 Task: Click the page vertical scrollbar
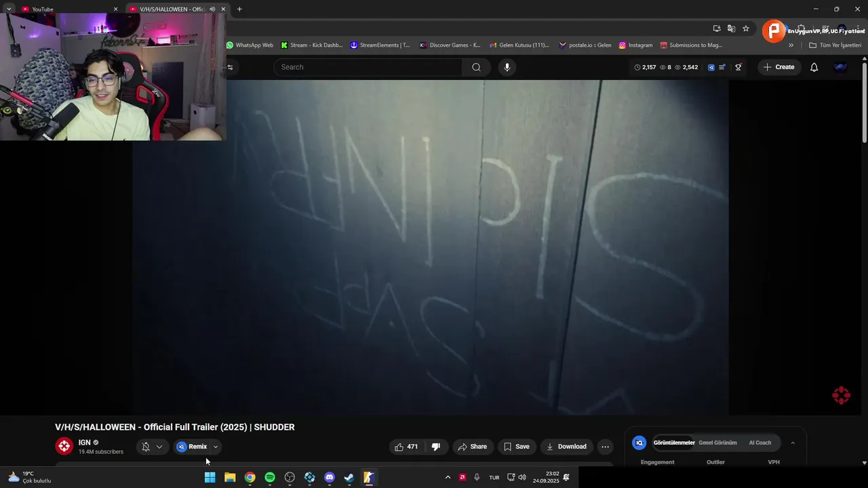[x=864, y=102]
